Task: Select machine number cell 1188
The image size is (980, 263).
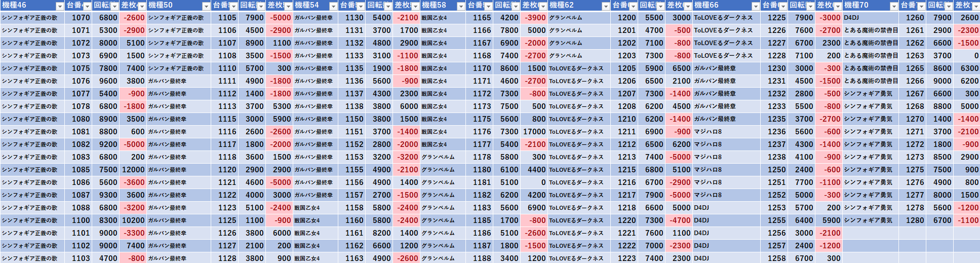Action: pyautogui.click(x=480, y=258)
